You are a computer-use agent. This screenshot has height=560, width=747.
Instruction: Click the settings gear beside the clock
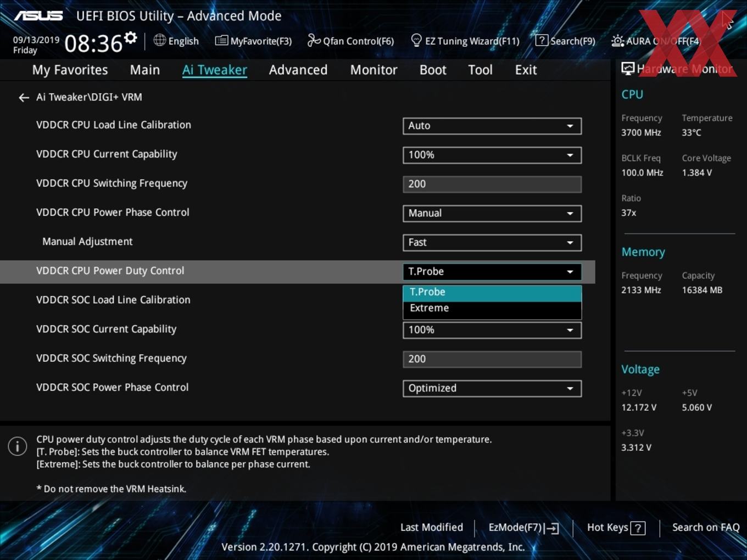tap(131, 38)
